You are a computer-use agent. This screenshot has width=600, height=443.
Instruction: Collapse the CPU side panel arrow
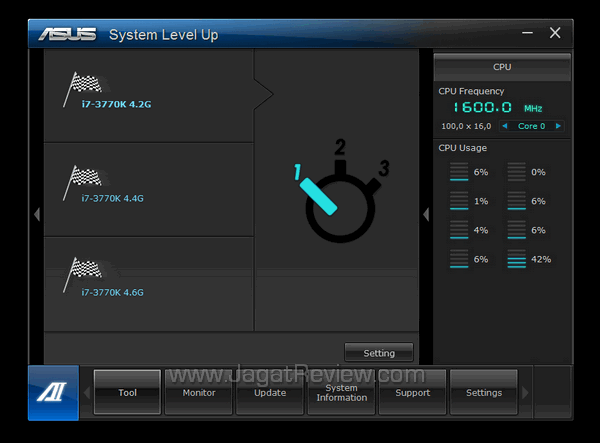(426, 215)
